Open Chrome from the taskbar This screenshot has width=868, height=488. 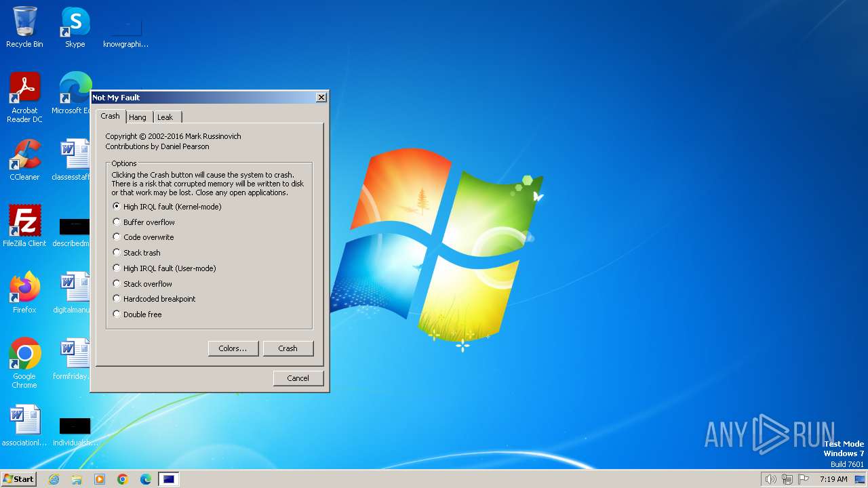click(123, 479)
